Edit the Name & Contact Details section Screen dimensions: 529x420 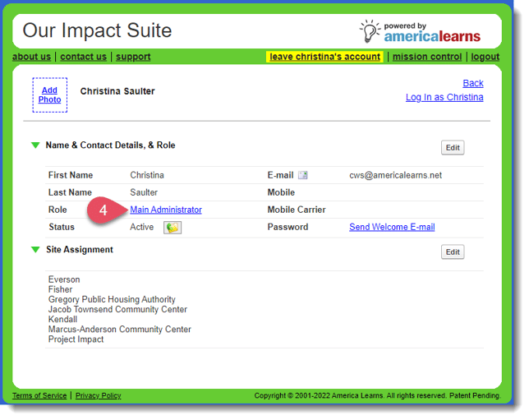coord(452,148)
